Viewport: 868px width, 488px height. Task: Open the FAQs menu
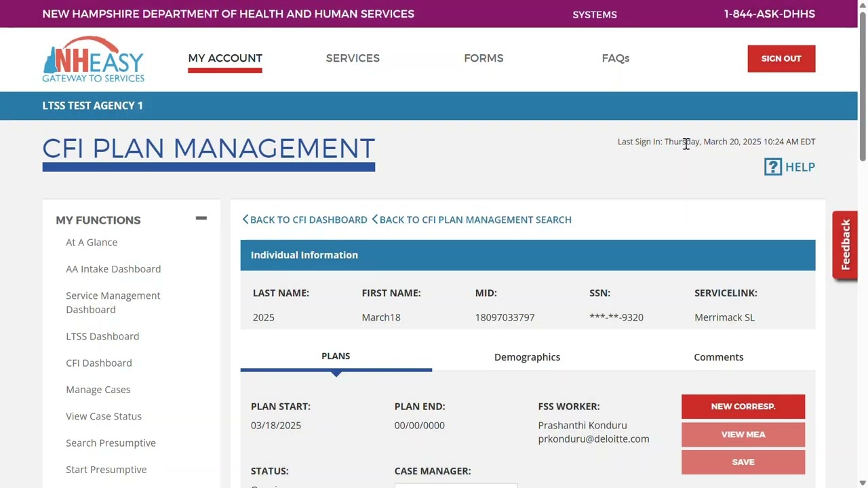(616, 58)
